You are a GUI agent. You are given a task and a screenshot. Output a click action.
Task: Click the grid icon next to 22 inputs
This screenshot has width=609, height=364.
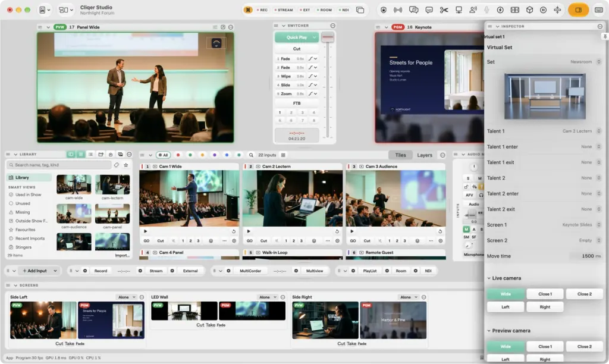[x=283, y=155]
